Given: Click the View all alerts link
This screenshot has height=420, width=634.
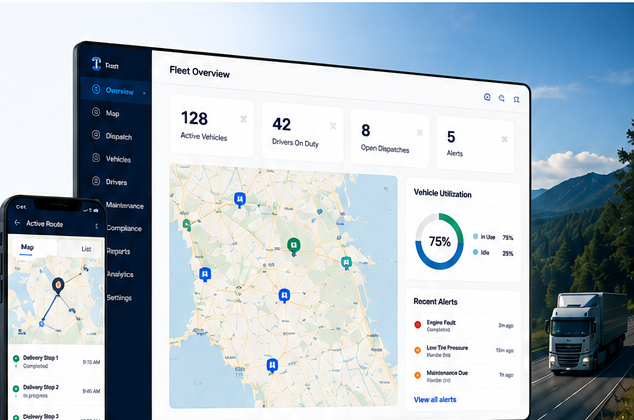Looking at the screenshot, I should coord(435,399).
